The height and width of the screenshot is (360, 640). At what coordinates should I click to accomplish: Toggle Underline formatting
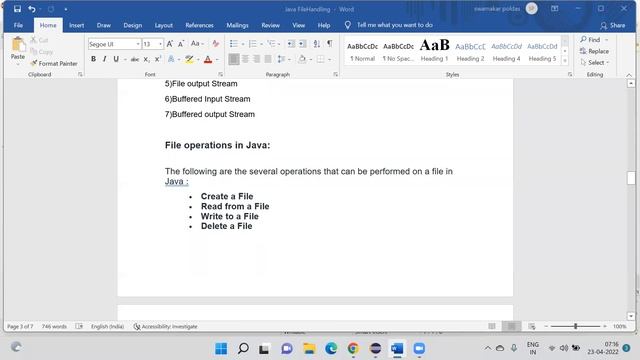(116, 59)
